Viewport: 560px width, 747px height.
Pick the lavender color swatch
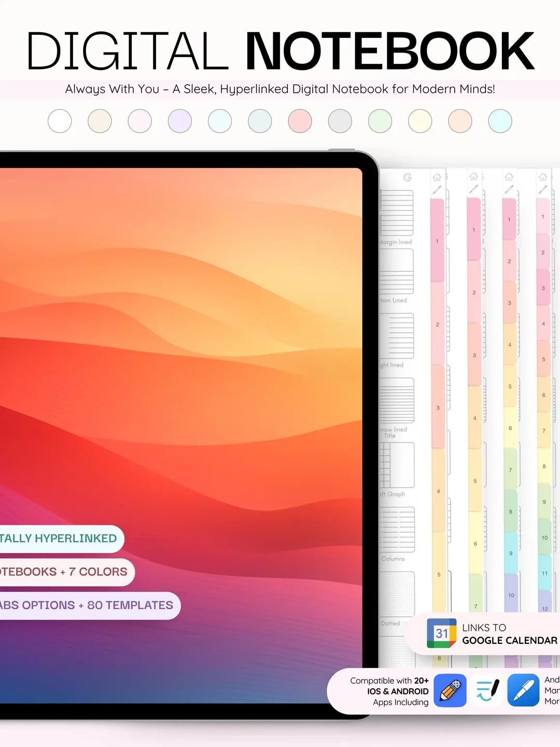tap(180, 121)
